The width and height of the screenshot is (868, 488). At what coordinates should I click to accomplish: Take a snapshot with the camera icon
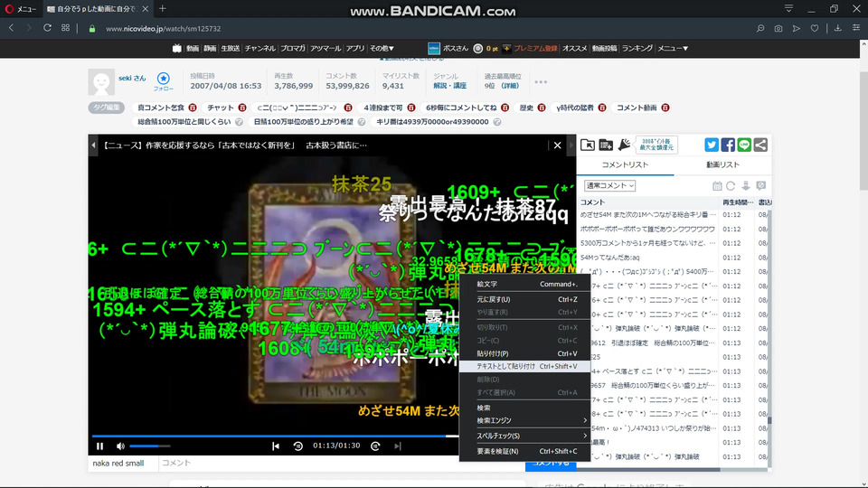tap(778, 28)
